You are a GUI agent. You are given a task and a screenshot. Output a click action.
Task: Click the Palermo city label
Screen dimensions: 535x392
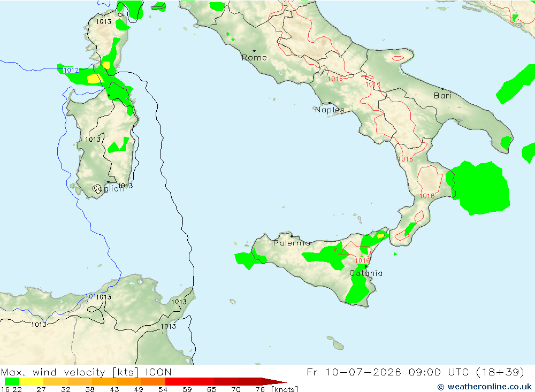click(x=292, y=243)
